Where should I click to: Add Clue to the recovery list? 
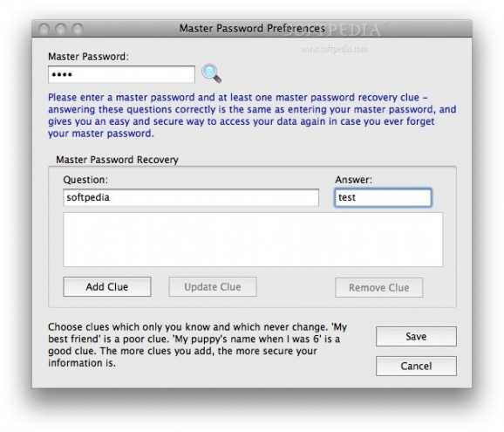coord(107,286)
